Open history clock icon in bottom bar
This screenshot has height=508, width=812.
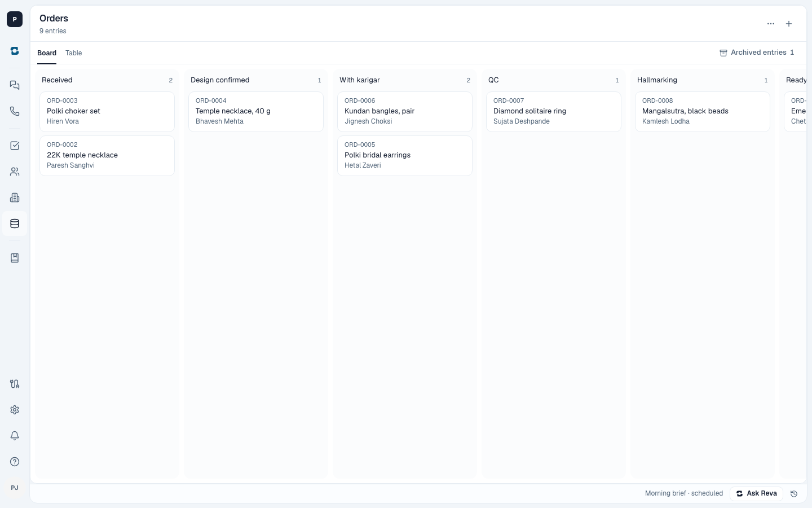794,493
